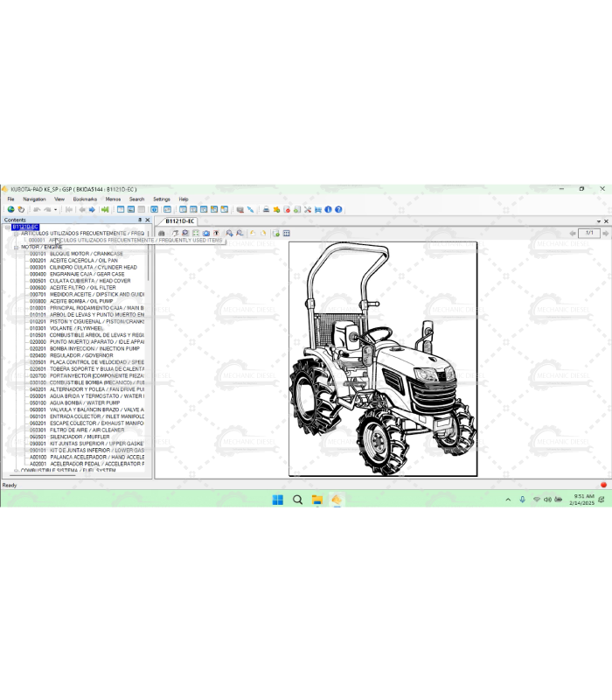Open File Explorer from the taskbar
This screenshot has width=612, height=700.
click(317, 500)
